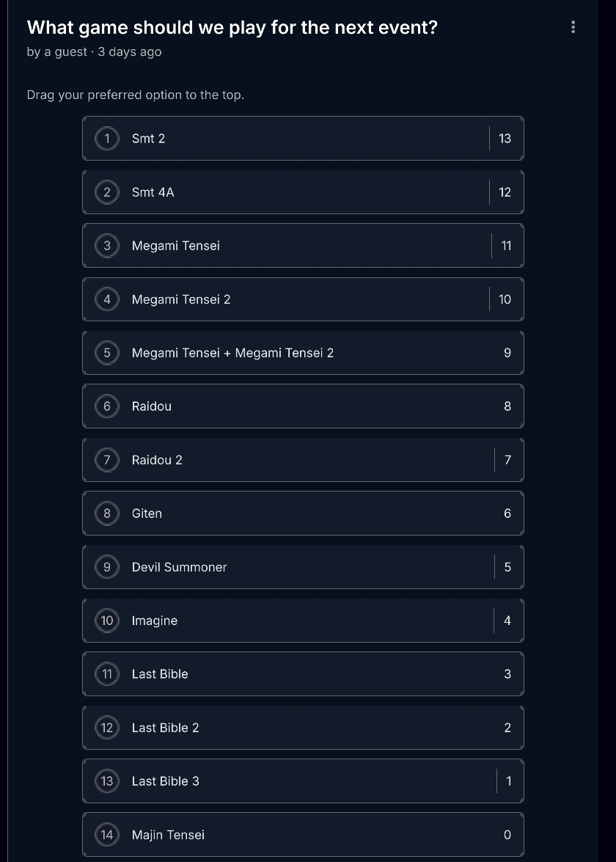The height and width of the screenshot is (862, 616).
Task: Choose the Last Bible option row
Action: [x=303, y=674]
